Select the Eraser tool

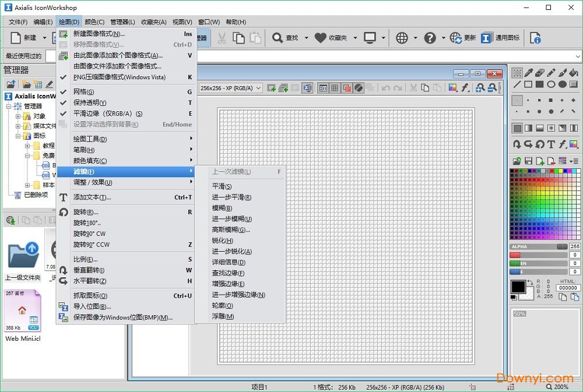[540, 73]
